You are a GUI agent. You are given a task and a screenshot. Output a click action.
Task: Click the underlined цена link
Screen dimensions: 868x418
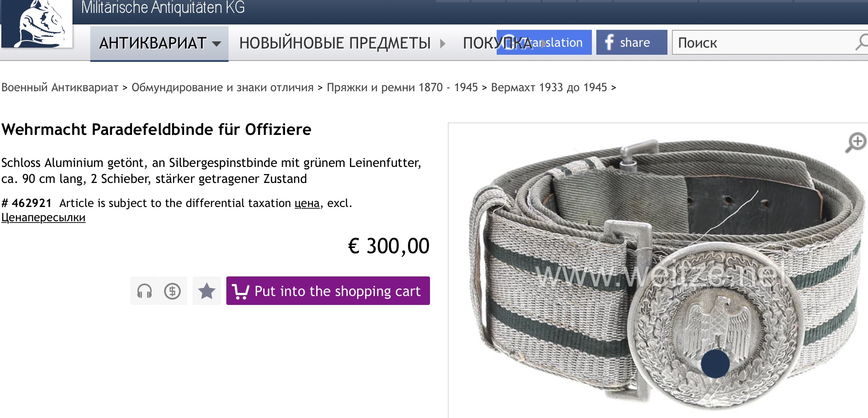(307, 203)
